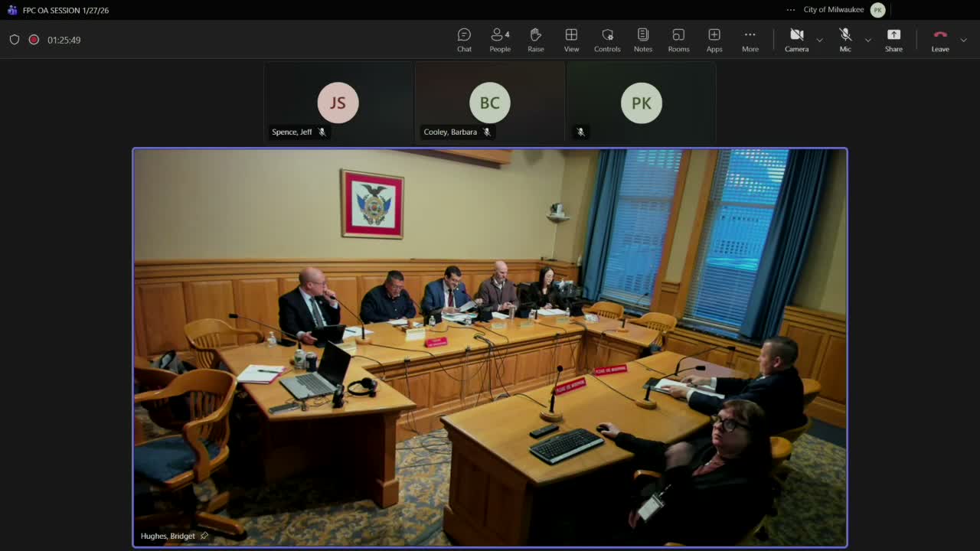Open breakout Rooms

tap(678, 40)
